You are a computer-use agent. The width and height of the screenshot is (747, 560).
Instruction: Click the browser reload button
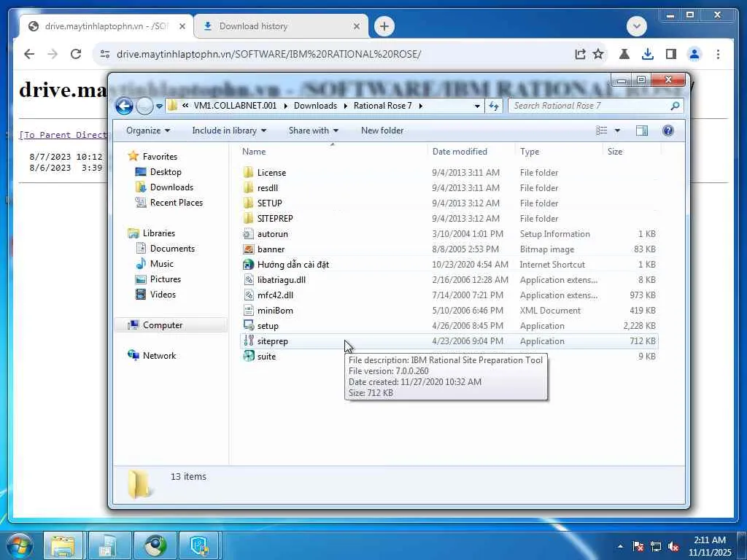(x=76, y=54)
